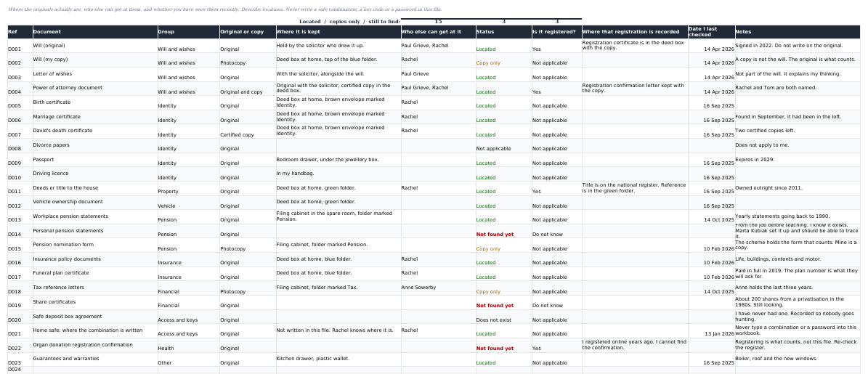This screenshot has height=374, width=868.
Task: Select 'Deeds or title to the house'
Action: coord(95,189)
